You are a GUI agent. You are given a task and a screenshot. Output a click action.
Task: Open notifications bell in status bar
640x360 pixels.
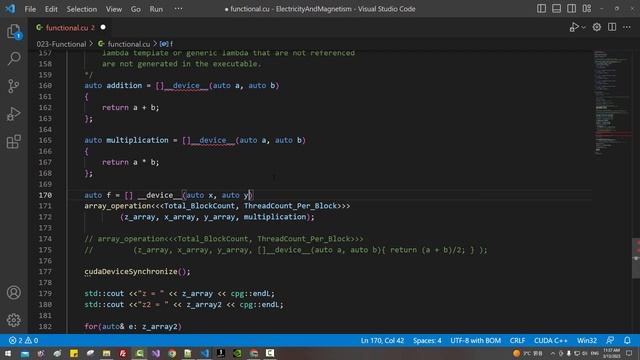pos(627,340)
